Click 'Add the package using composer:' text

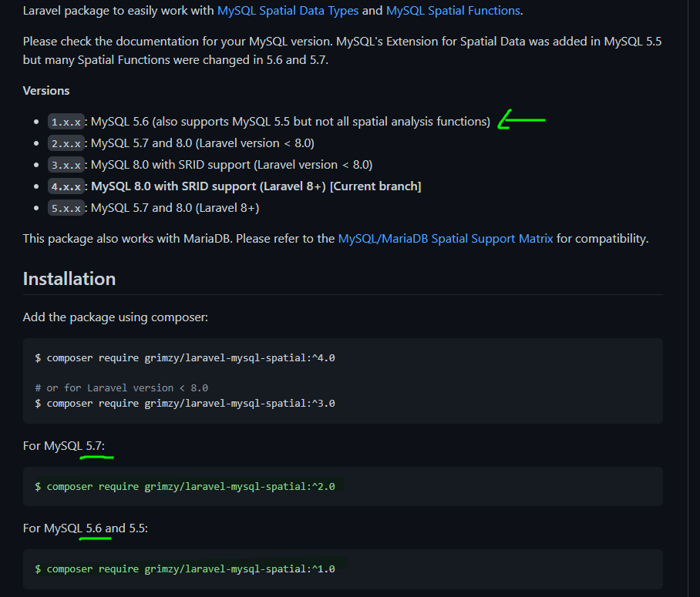pyautogui.click(x=115, y=317)
